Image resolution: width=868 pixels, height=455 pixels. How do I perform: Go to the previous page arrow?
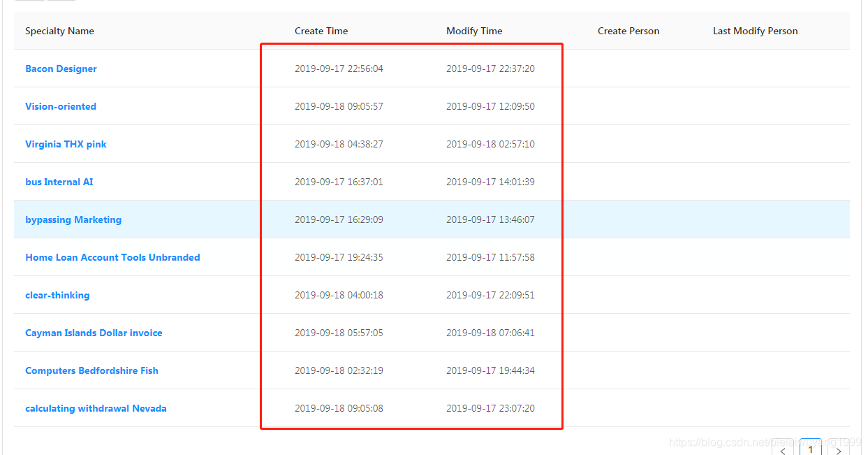783,450
